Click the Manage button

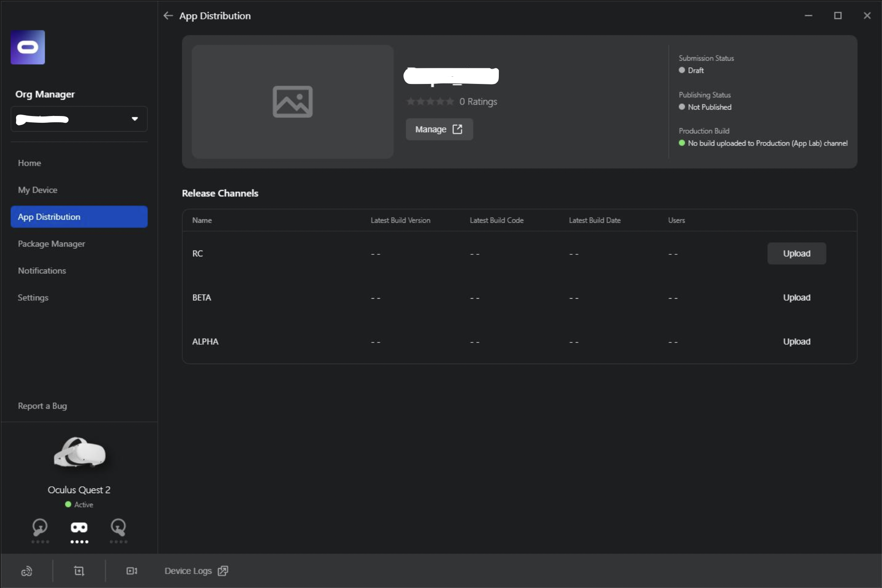click(439, 129)
